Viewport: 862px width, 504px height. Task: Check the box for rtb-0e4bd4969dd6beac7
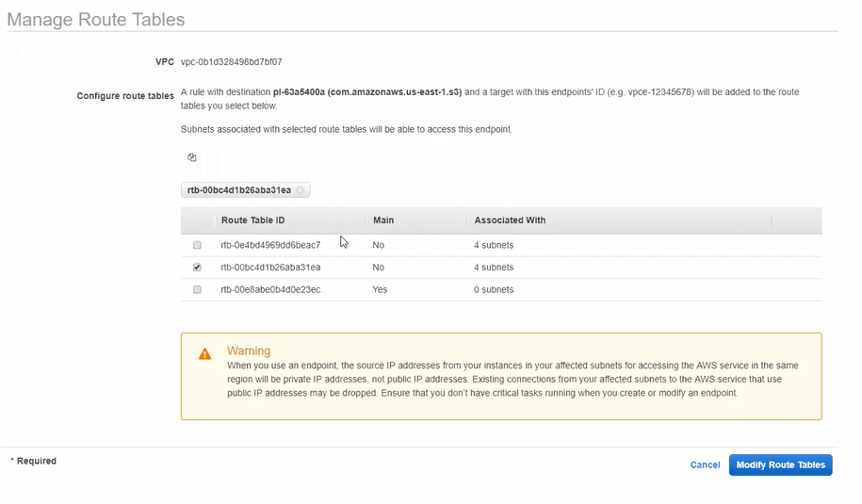coord(197,245)
